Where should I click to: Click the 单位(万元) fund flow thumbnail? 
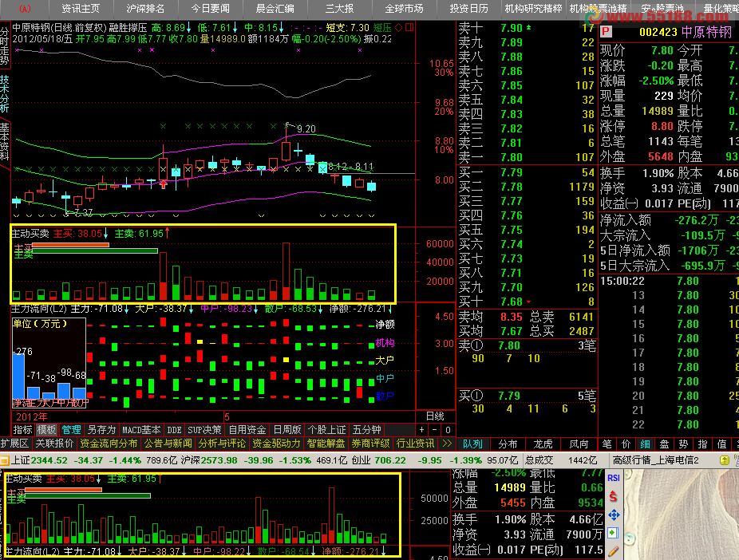click(49, 363)
